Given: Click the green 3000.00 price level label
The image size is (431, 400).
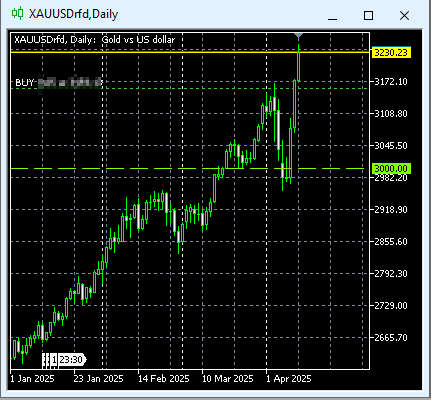Looking at the screenshot, I should (391, 169).
